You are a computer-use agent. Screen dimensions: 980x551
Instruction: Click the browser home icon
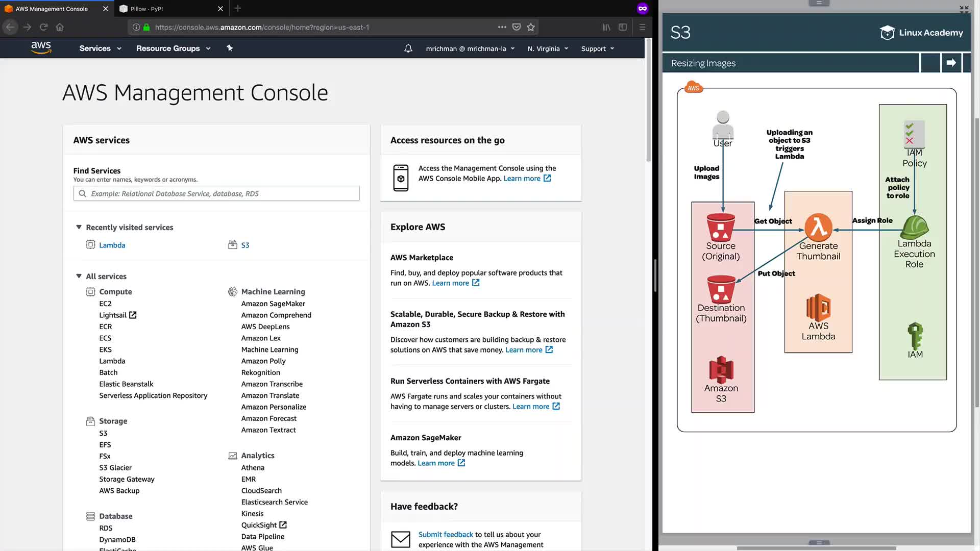click(x=60, y=27)
